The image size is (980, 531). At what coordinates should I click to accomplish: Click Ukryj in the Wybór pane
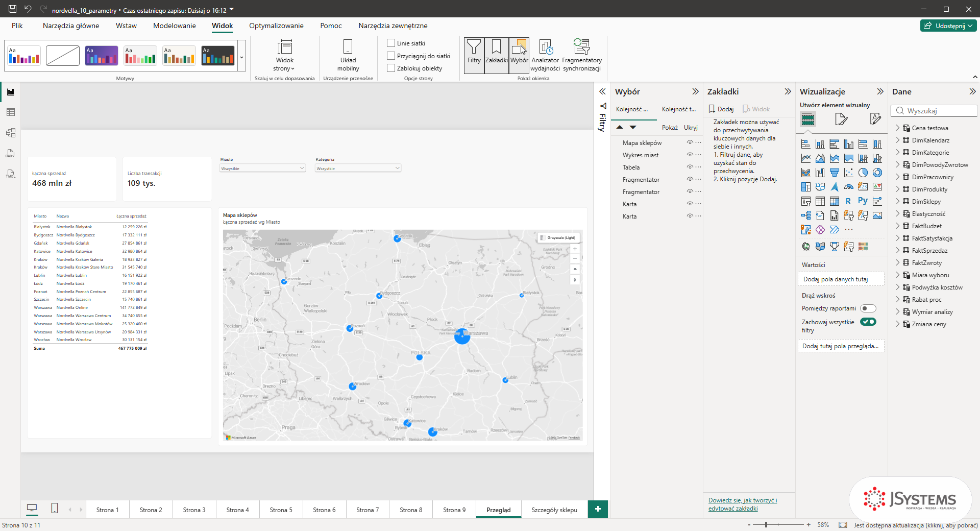691,127
